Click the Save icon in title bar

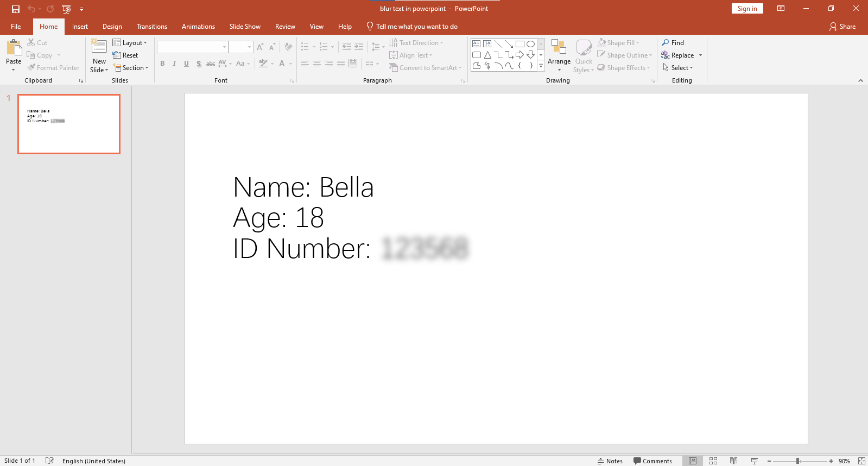16,9
